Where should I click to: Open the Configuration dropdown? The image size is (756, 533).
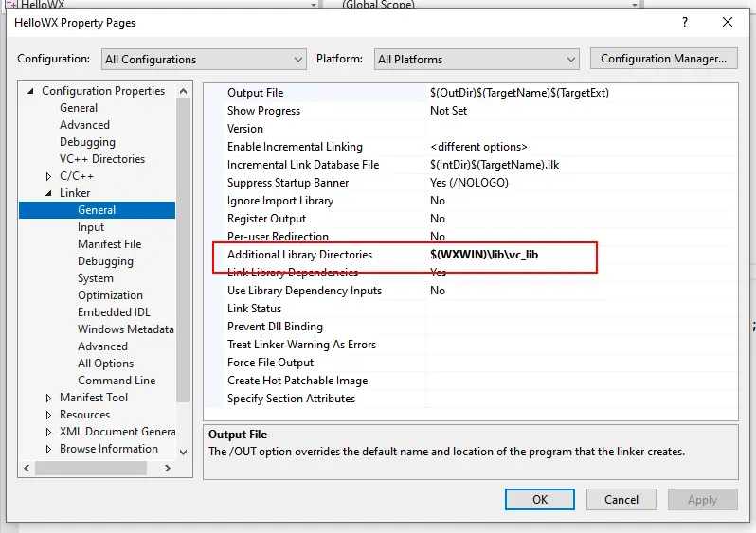click(203, 59)
